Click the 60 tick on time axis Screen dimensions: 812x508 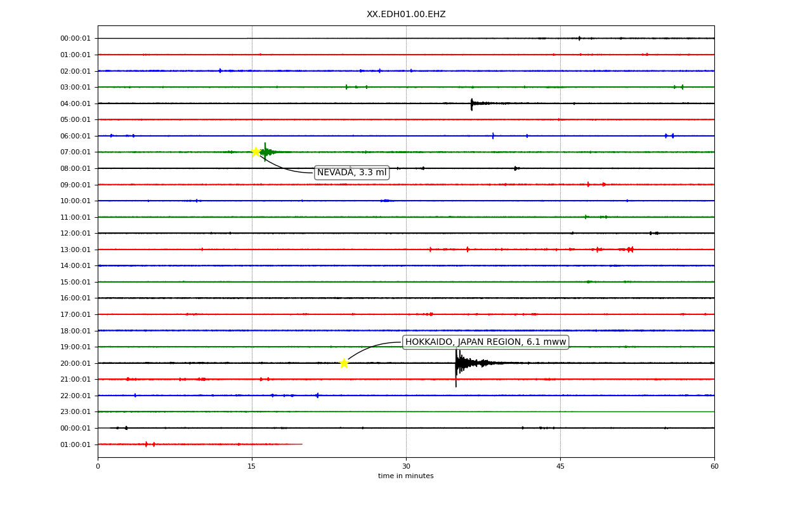pos(714,467)
